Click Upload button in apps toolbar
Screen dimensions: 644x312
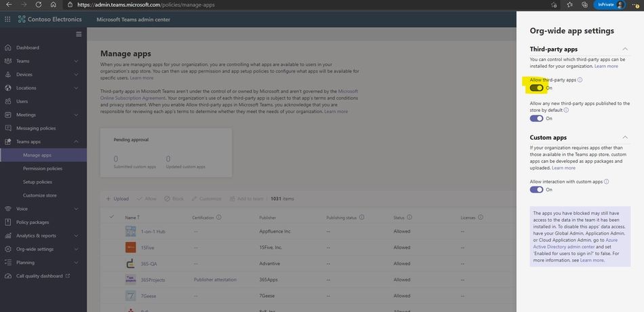pos(117,199)
